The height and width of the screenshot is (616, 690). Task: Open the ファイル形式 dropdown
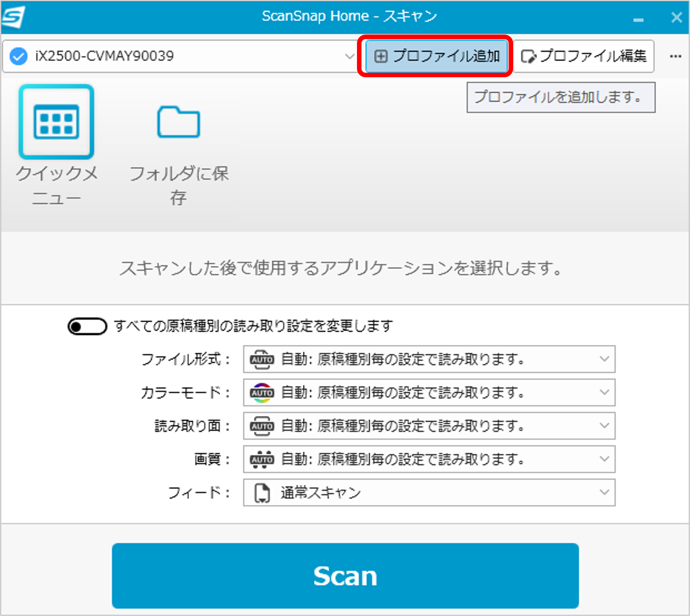(604, 359)
